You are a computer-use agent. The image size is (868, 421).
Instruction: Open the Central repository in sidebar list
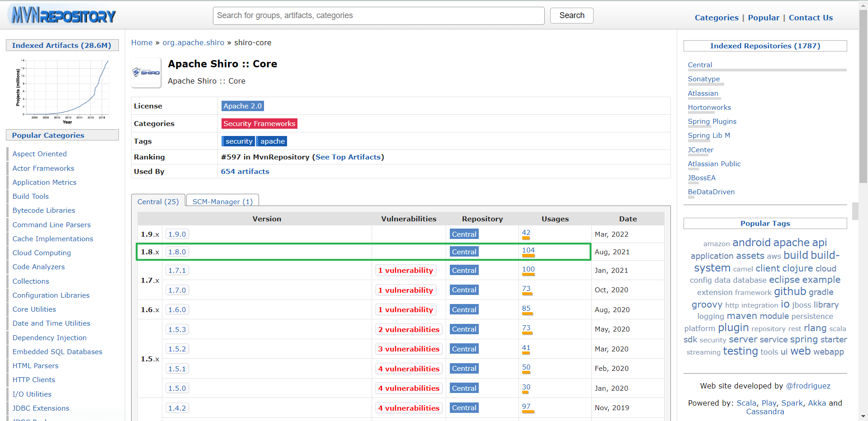[x=700, y=65]
